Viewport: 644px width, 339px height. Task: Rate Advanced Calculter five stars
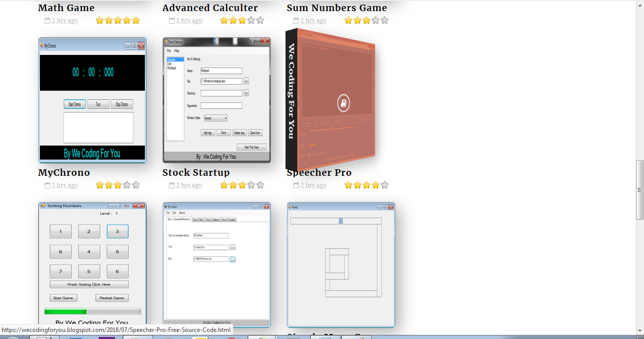point(260,21)
